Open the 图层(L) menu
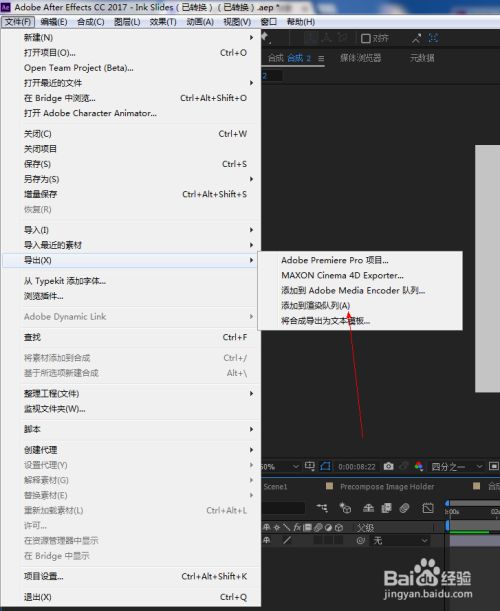This screenshot has height=611, width=500. coord(127,22)
